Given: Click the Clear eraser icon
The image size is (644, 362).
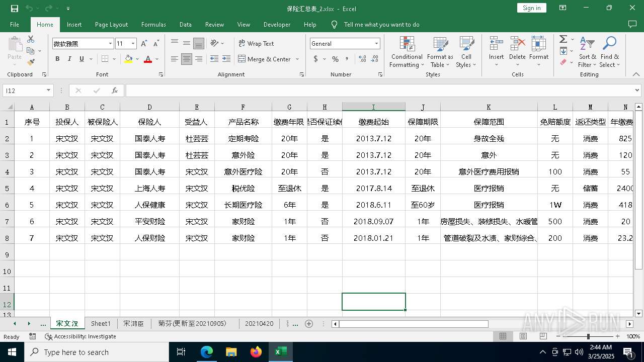Looking at the screenshot, I should (563, 62).
